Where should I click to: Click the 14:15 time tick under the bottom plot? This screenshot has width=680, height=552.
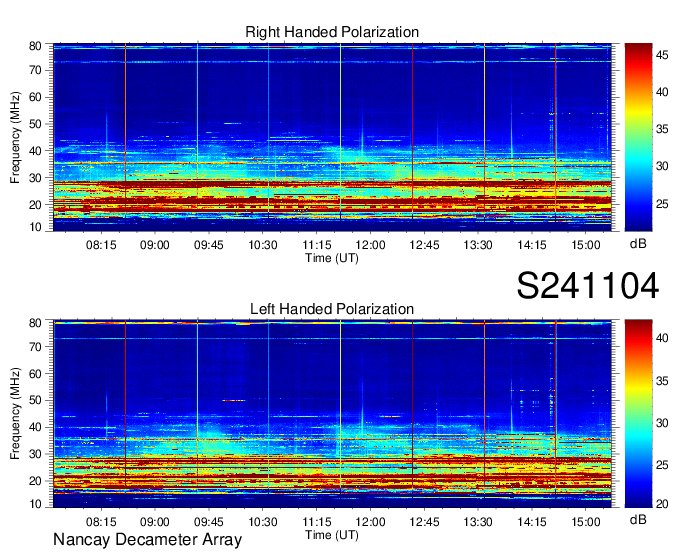click(532, 521)
